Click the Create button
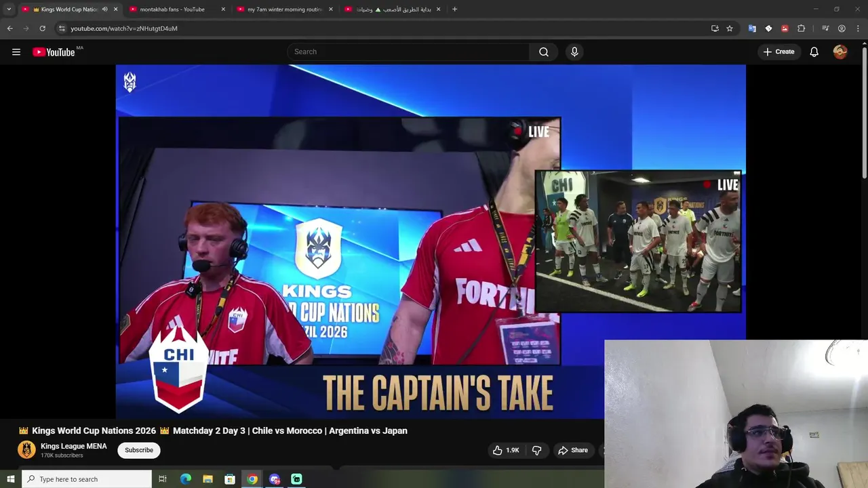868x488 pixels. pyautogui.click(x=778, y=52)
